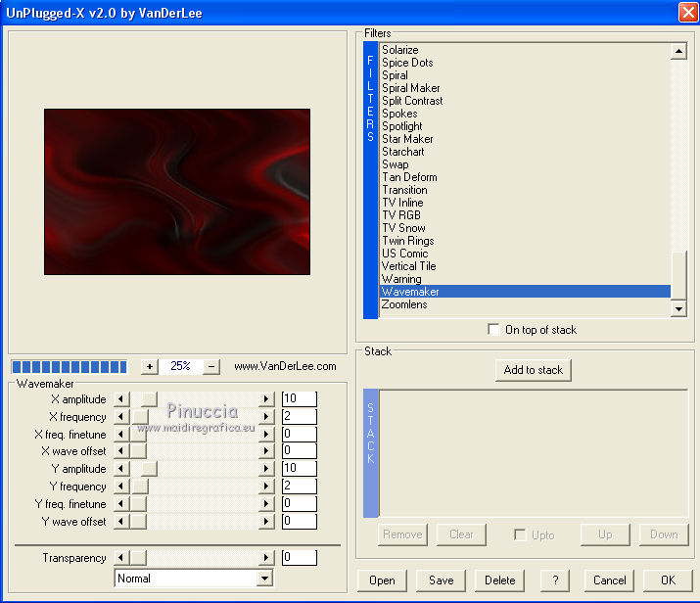Screen dimensions: 700x603
Task: Click right arrow of Y wave offset slider
Action: [x=266, y=522]
